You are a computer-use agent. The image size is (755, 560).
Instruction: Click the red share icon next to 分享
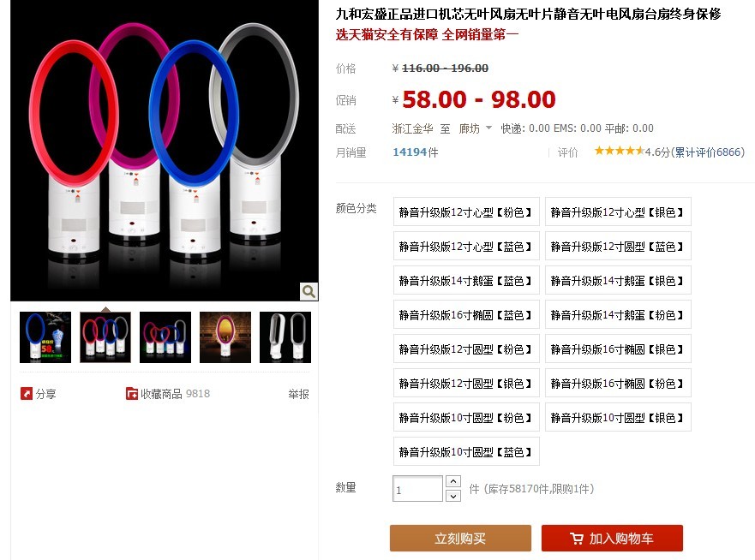point(27,394)
